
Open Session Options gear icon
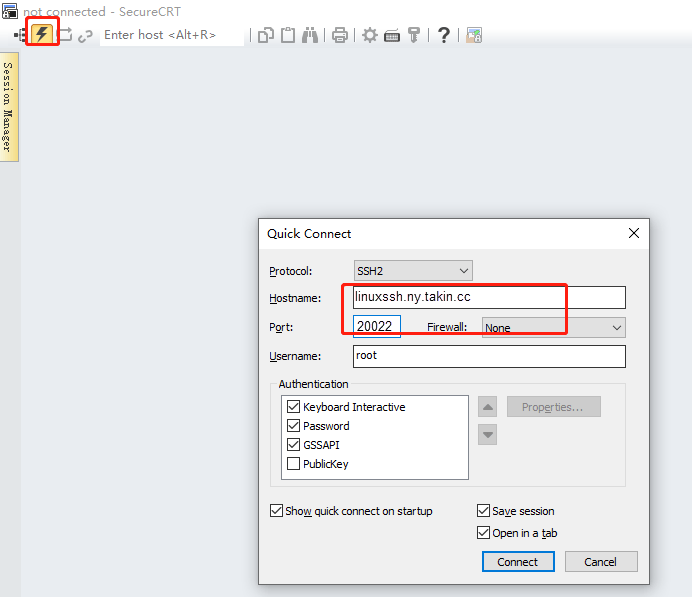coord(370,35)
